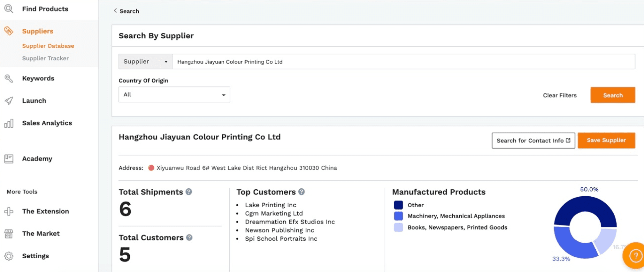
Task: Click The Market storefront icon
Action: click(9, 234)
